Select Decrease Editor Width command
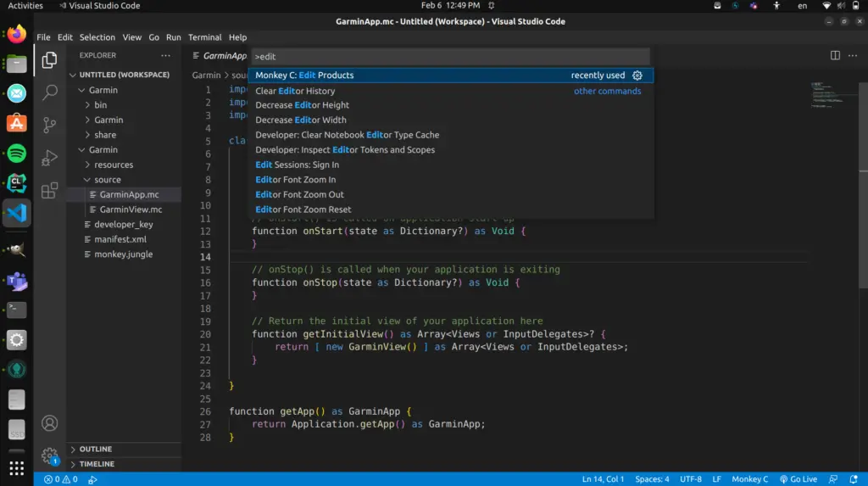The width and height of the screenshot is (868, 486). (451, 120)
